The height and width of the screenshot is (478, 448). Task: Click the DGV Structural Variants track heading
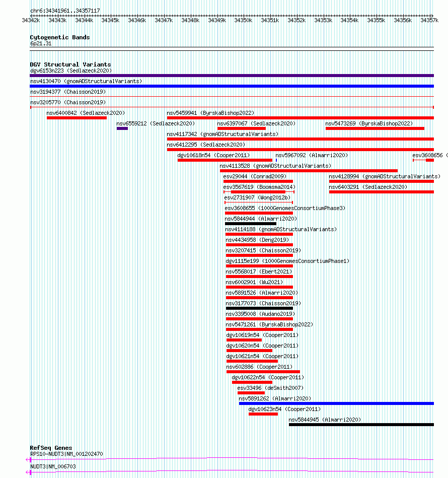[70, 64]
